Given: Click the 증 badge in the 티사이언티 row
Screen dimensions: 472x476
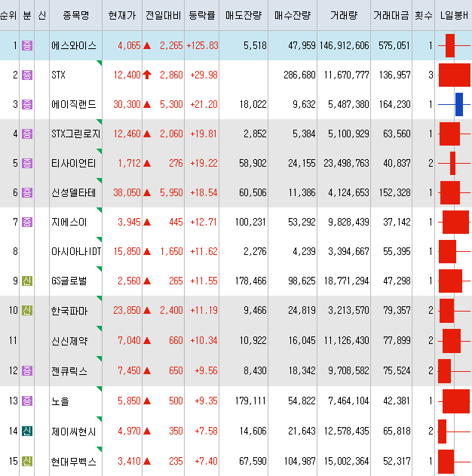Looking at the screenshot, I should click(27, 164).
